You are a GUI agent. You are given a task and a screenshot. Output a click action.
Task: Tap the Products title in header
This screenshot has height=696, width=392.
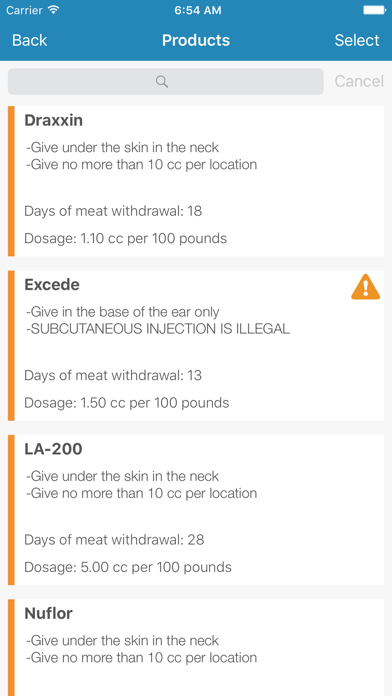196,40
